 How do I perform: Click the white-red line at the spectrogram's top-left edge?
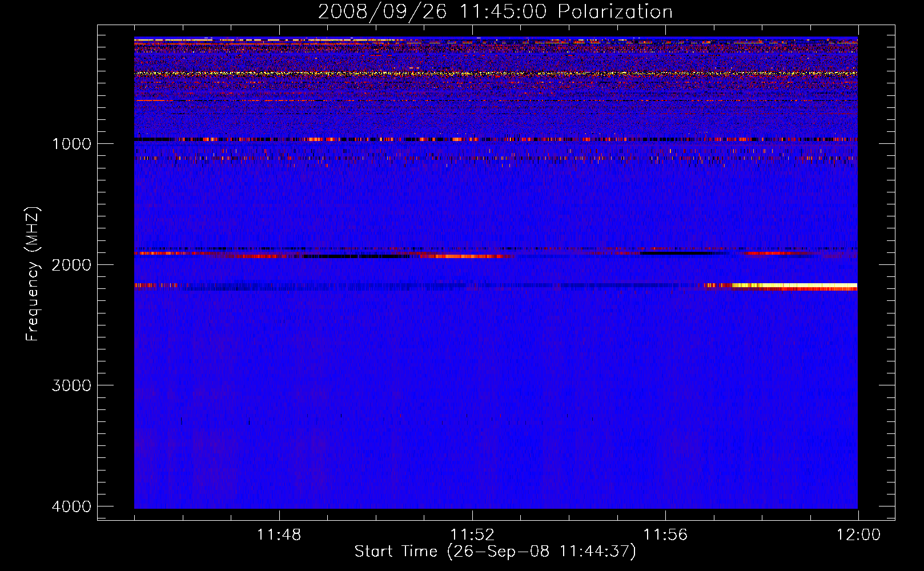[171, 39]
